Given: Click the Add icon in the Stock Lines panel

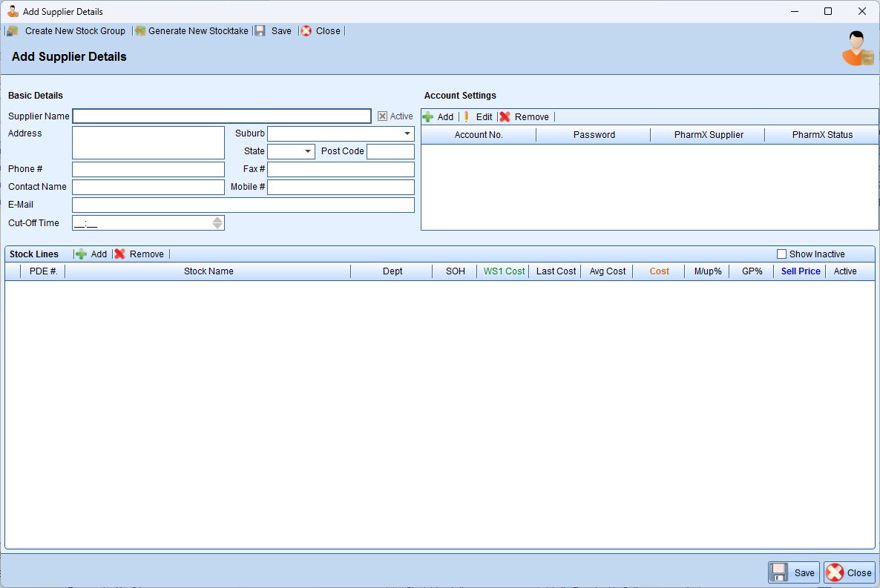Looking at the screenshot, I should pyautogui.click(x=82, y=254).
